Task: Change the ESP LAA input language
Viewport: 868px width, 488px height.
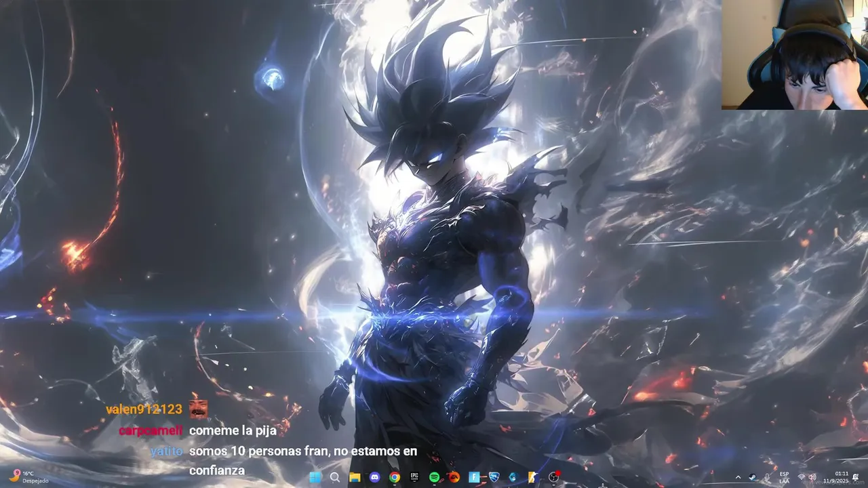Action: [784, 477]
